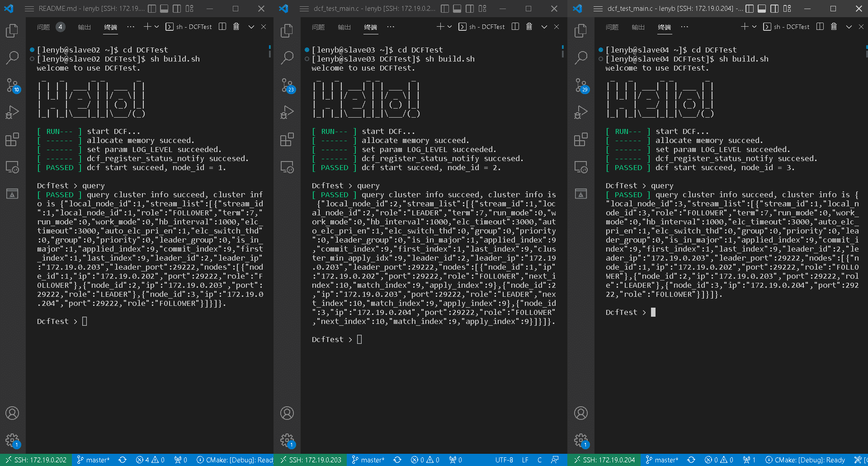Maximize panel chevron in slave02 window

(251, 27)
